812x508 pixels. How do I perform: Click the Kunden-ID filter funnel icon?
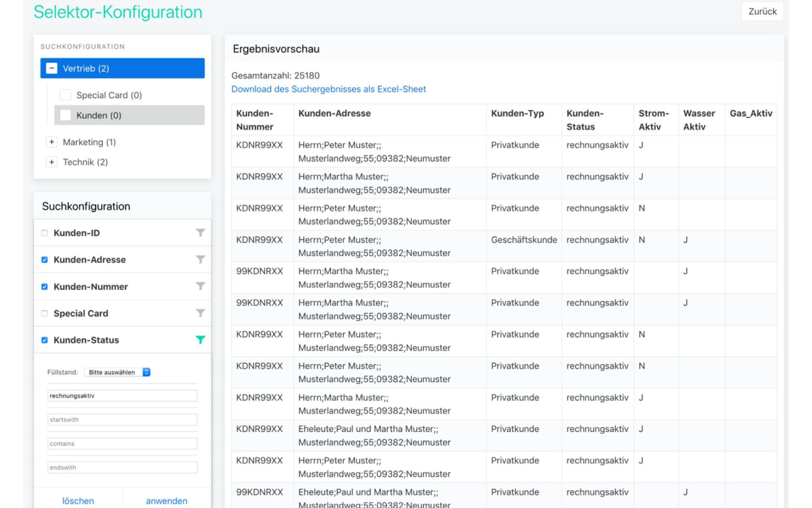click(200, 232)
